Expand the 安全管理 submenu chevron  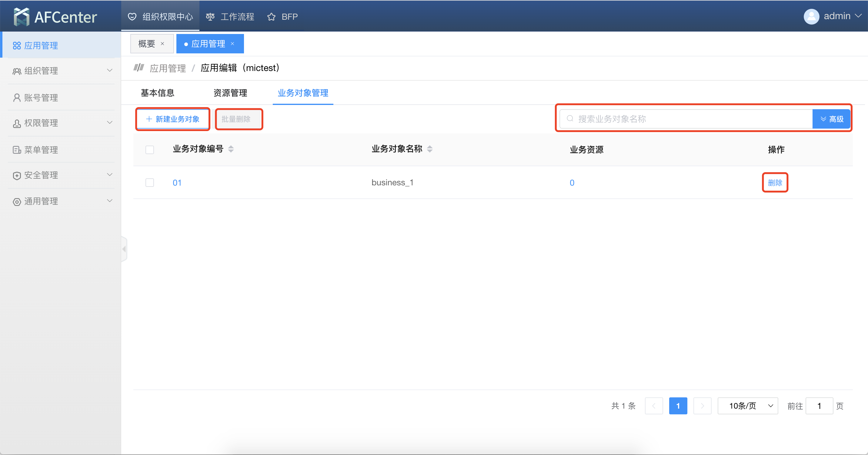(x=109, y=175)
